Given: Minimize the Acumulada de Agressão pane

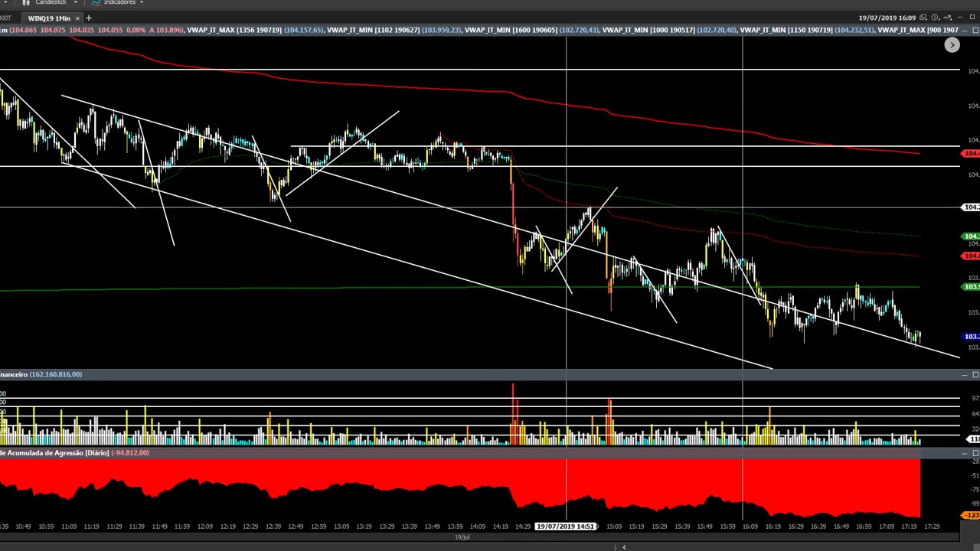Looking at the screenshot, I should tap(965, 453).
